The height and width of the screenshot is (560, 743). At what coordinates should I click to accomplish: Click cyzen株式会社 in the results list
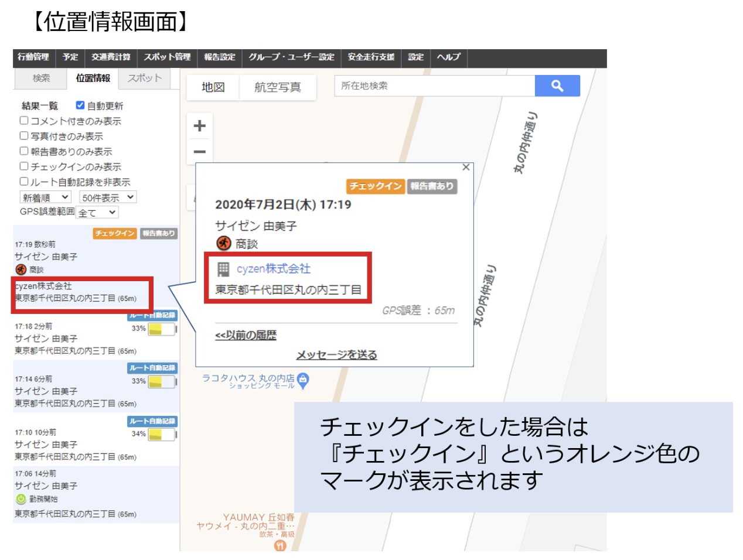pyautogui.click(x=43, y=286)
